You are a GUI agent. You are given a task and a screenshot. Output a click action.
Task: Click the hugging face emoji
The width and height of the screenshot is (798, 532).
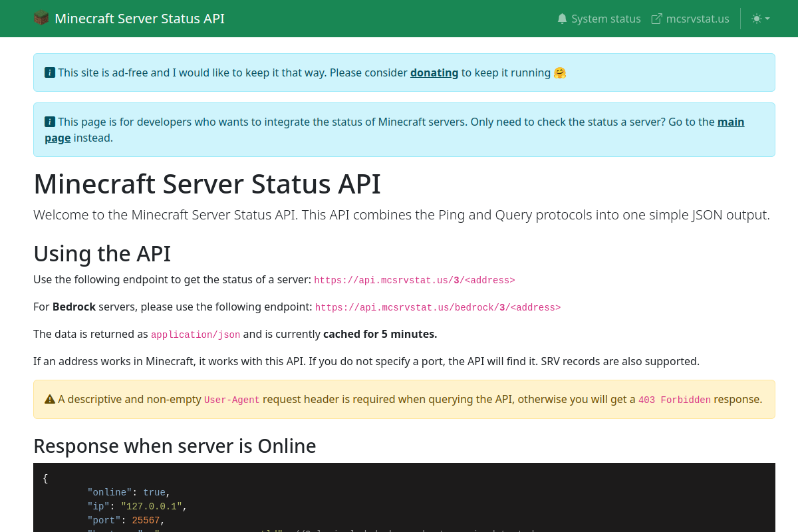coord(560,72)
